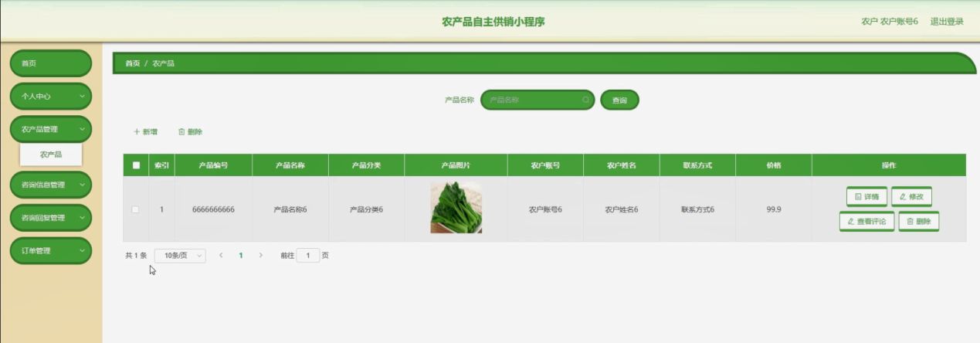This screenshot has height=343, width=980.
Task: Open the 10条/页 page size dropdown
Action: pos(180,255)
